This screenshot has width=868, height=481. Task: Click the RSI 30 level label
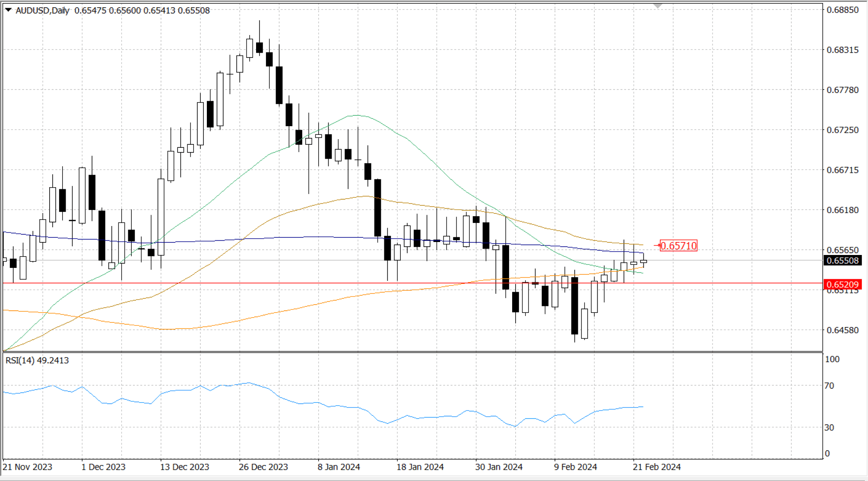[x=829, y=427]
